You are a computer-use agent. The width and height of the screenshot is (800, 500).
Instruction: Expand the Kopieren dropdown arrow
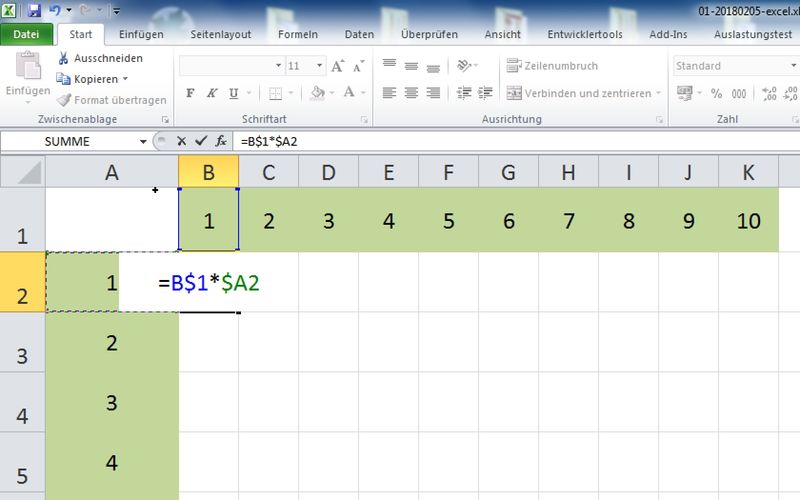point(126,79)
